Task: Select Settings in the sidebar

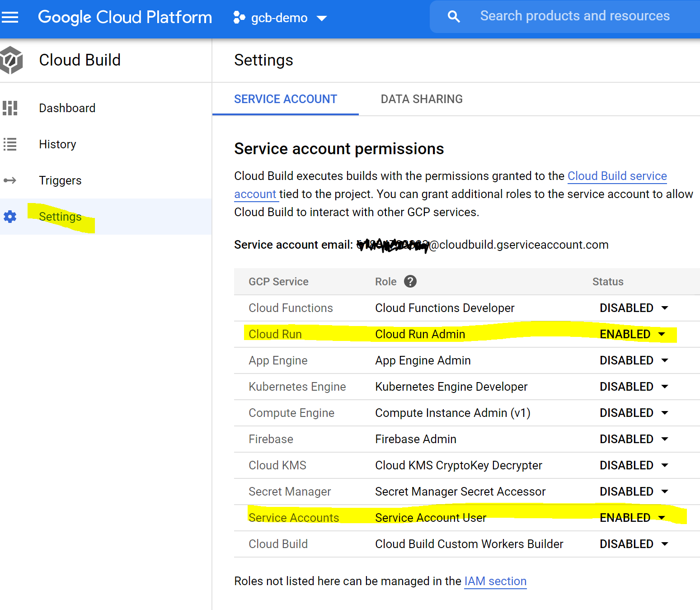Action: pos(106,217)
